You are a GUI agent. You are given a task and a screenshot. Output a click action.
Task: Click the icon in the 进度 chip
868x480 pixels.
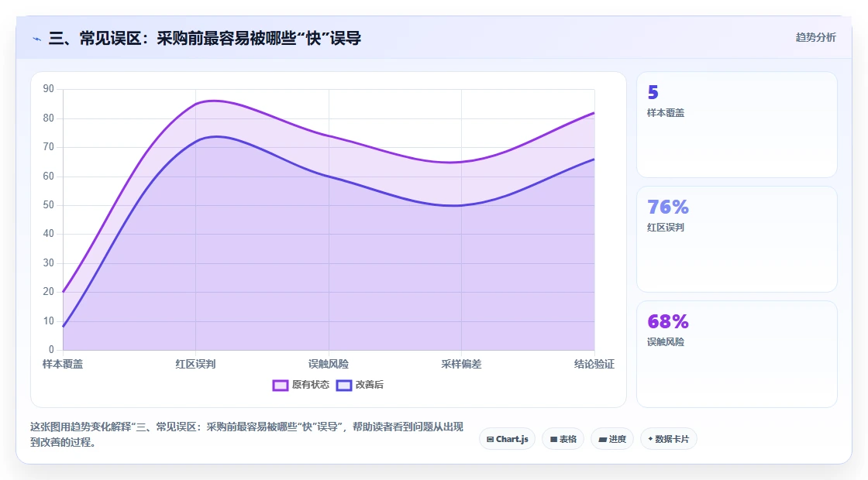point(603,440)
